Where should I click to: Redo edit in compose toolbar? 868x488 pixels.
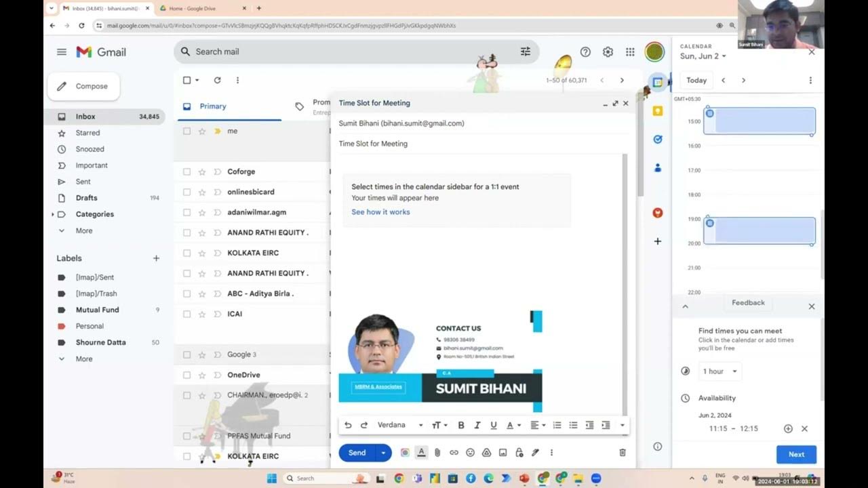click(364, 425)
